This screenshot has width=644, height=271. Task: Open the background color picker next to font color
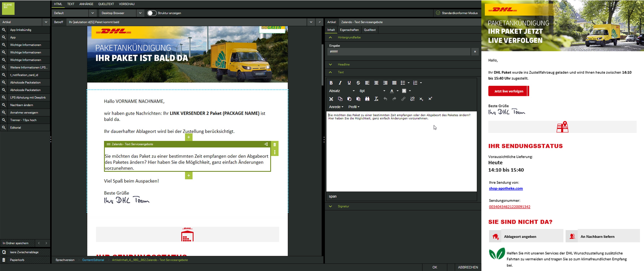tap(404, 91)
